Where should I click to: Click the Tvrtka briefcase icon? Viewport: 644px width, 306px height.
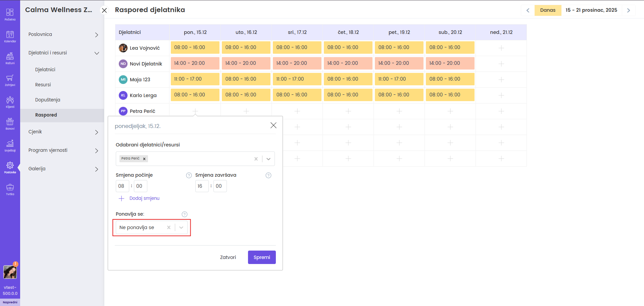[x=10, y=189]
